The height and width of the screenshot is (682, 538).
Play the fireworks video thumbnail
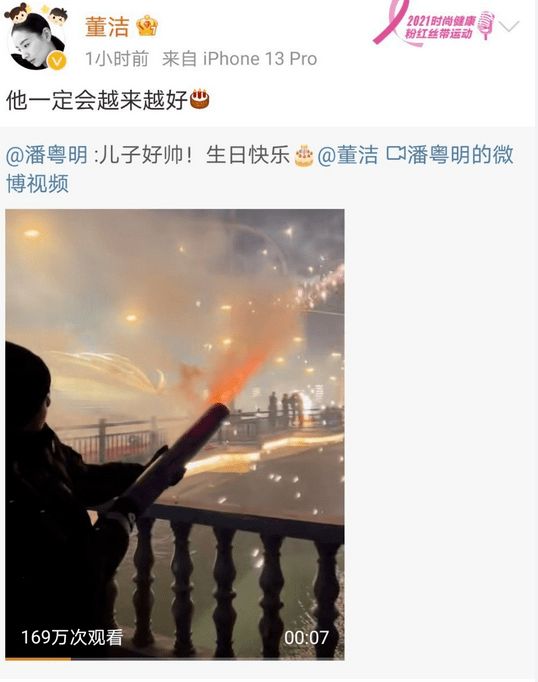pos(175,434)
